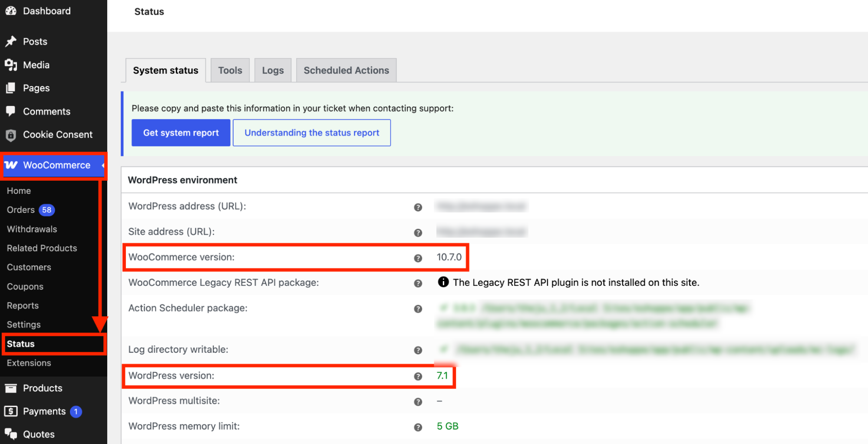Click the Status page title
This screenshot has width=868, height=444.
149,12
